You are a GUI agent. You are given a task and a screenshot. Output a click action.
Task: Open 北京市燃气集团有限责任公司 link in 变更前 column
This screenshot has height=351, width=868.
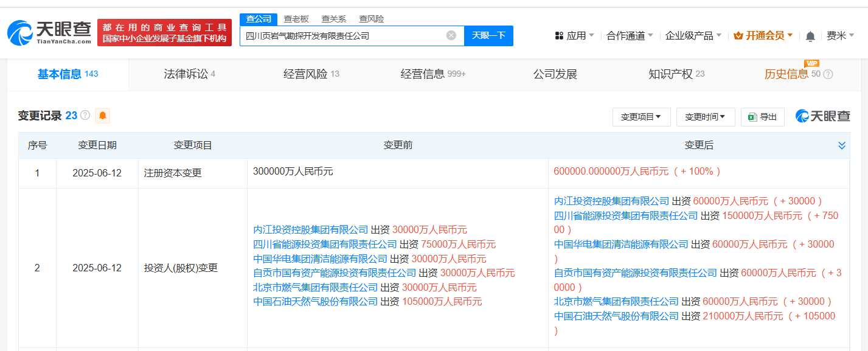316,287
